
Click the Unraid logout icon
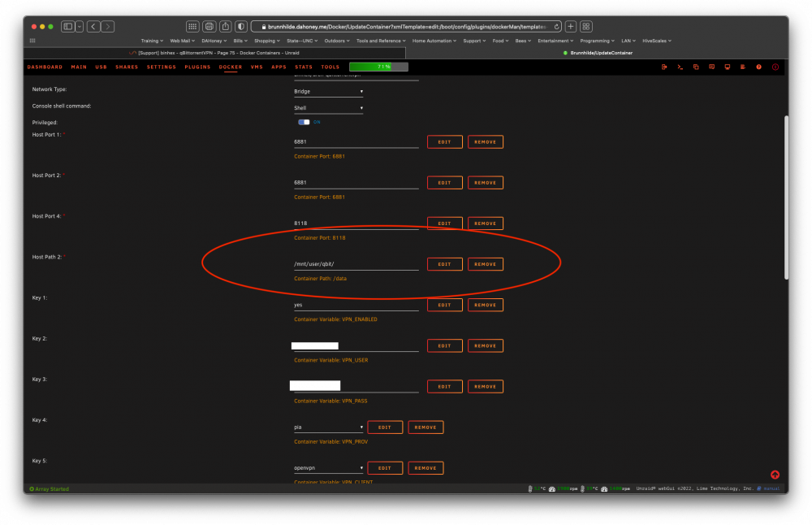click(x=664, y=67)
